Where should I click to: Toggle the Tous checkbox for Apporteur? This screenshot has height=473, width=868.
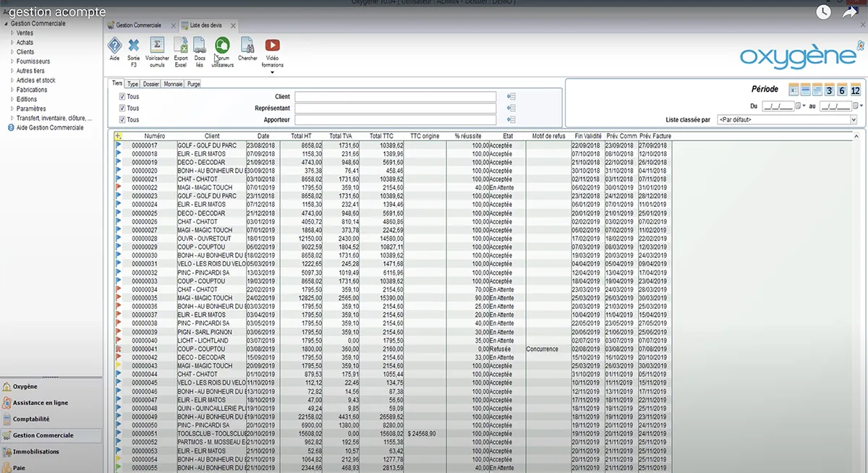click(122, 120)
